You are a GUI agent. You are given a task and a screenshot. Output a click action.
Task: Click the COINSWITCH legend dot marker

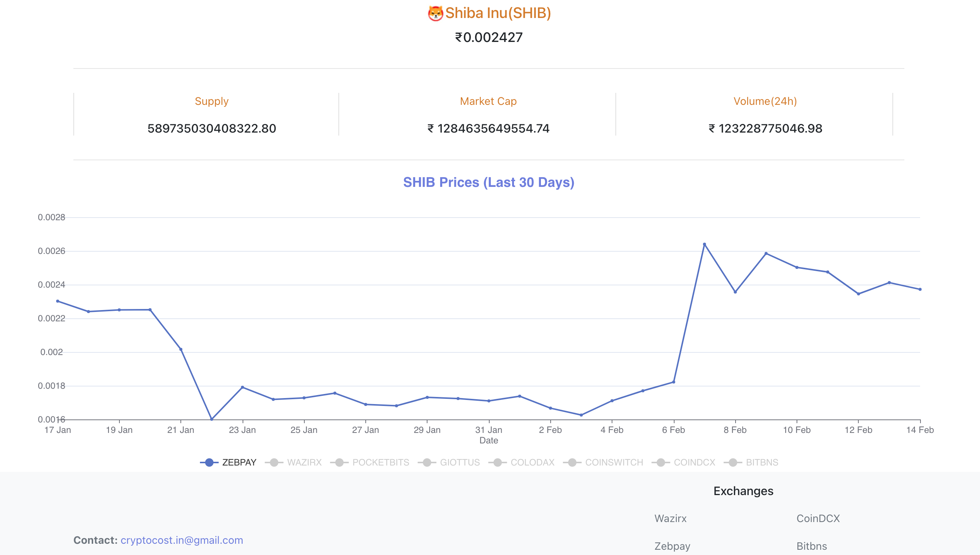(x=572, y=462)
